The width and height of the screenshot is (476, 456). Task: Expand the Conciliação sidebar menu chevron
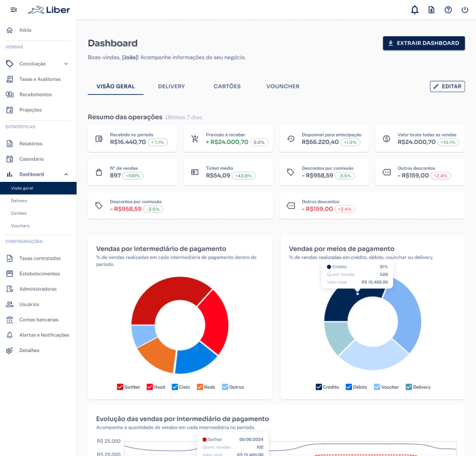point(66,64)
